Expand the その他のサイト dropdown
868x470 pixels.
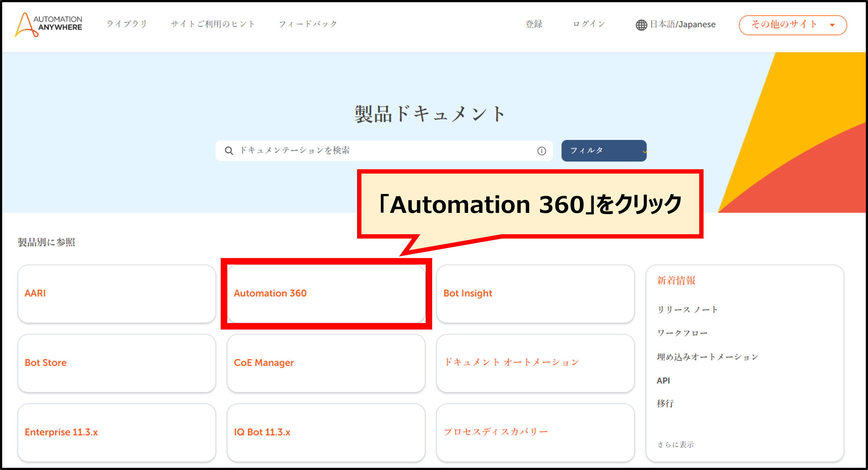coord(793,25)
